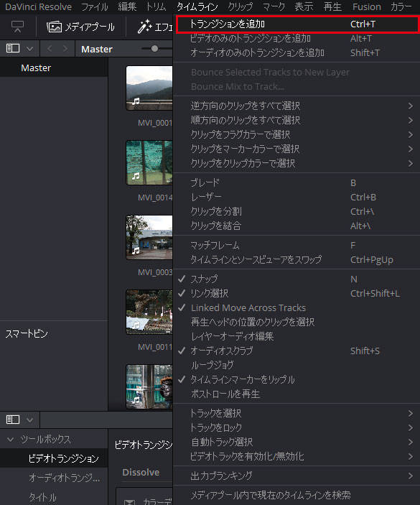Open dropdown arrow beside bin list icon
The width and height of the screenshot is (420, 505).
pyautogui.click(x=30, y=49)
